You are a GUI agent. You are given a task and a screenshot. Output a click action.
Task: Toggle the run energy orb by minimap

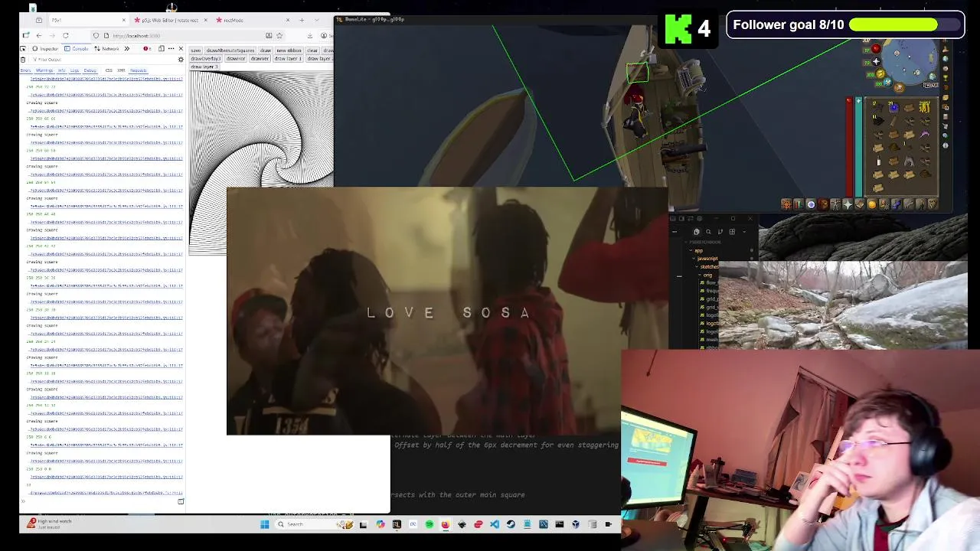pyautogui.click(x=880, y=73)
